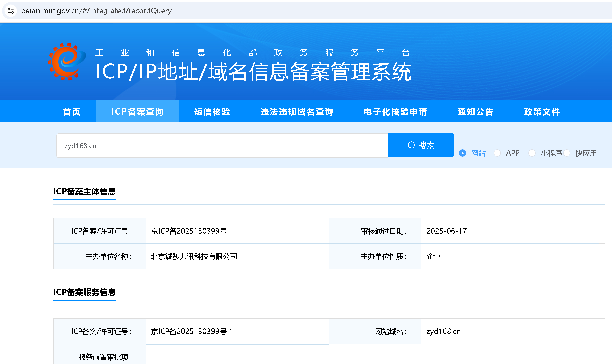Select the 网站 radio button

[462, 153]
